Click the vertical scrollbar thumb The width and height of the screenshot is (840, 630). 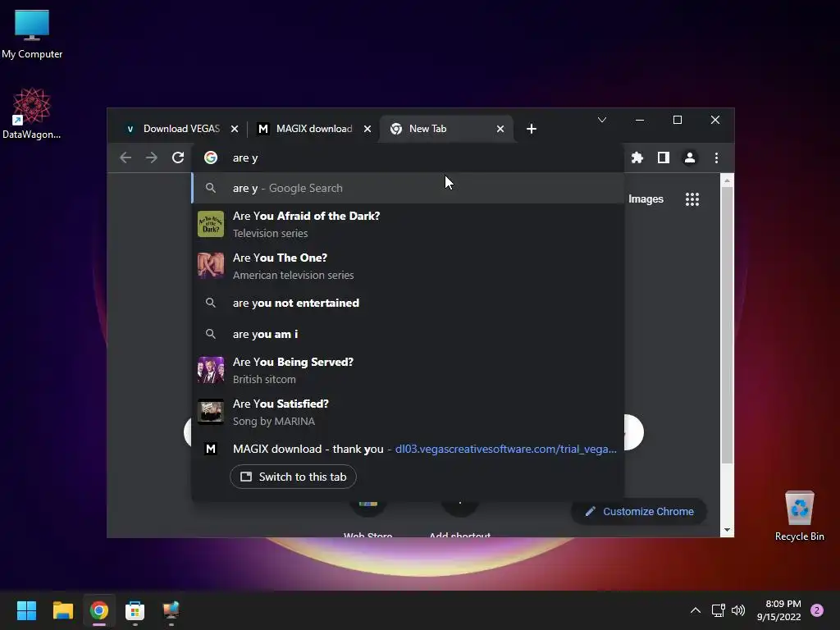point(727,325)
